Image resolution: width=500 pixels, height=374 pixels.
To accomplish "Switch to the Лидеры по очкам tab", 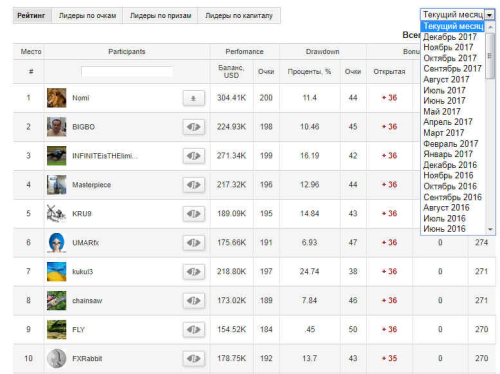I will (x=87, y=16).
